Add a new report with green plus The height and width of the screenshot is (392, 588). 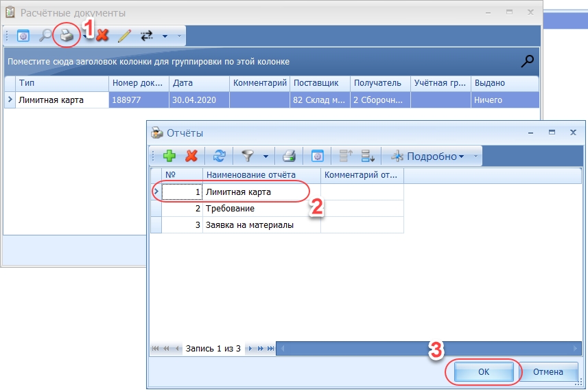[x=169, y=156]
